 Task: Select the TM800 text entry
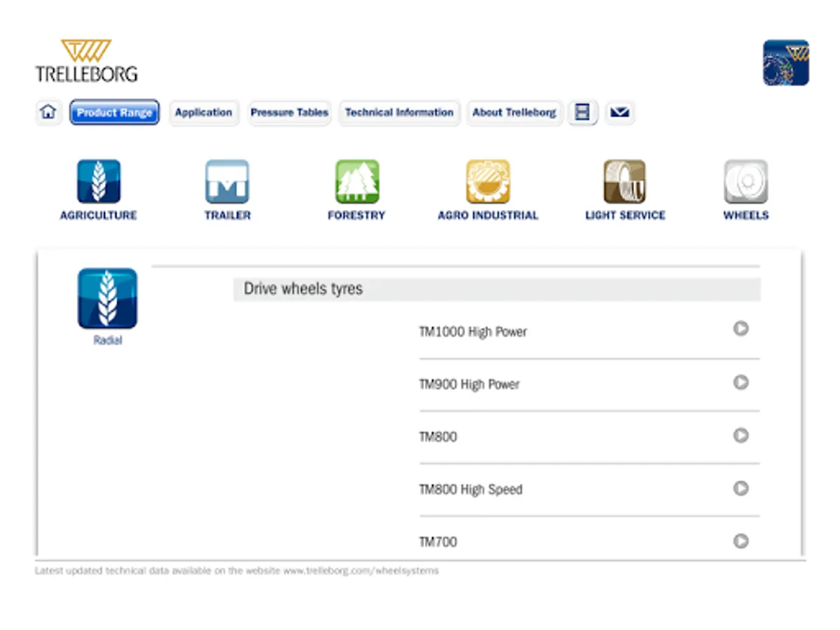pos(438,437)
